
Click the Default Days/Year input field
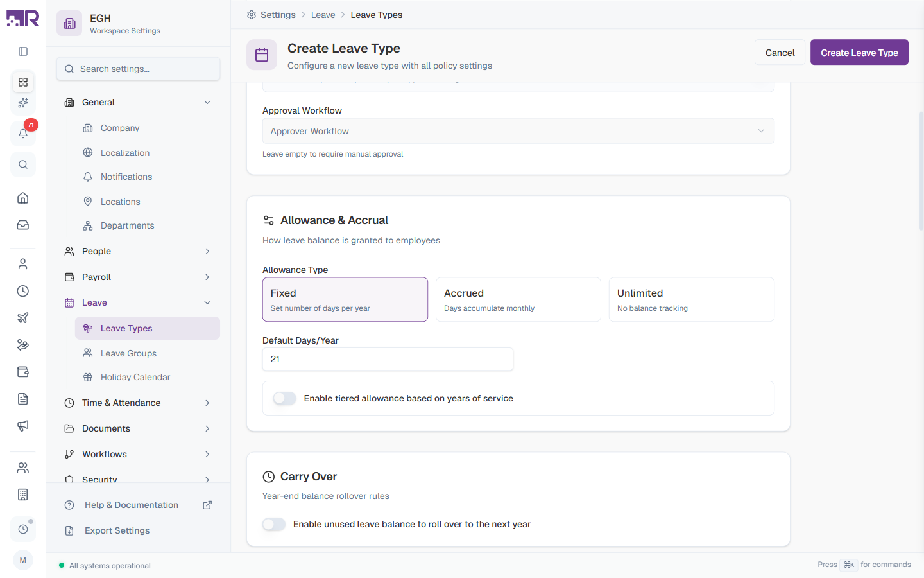coord(388,359)
